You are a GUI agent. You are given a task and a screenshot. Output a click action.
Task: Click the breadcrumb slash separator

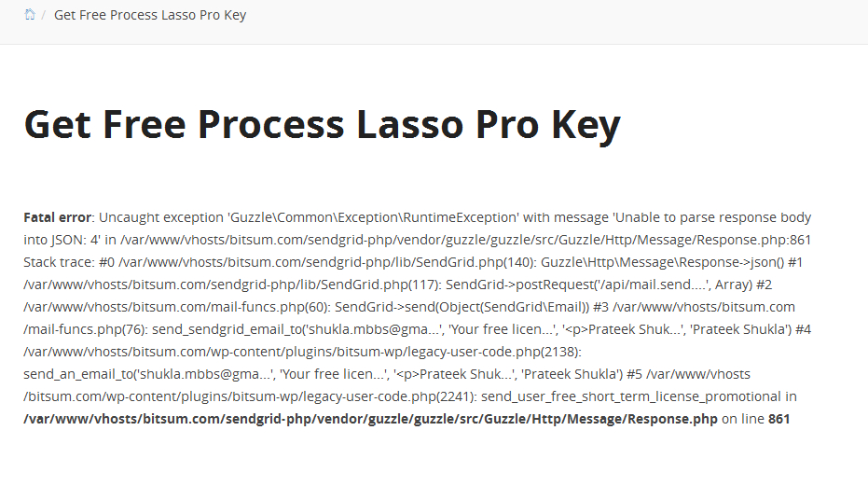[x=43, y=15]
